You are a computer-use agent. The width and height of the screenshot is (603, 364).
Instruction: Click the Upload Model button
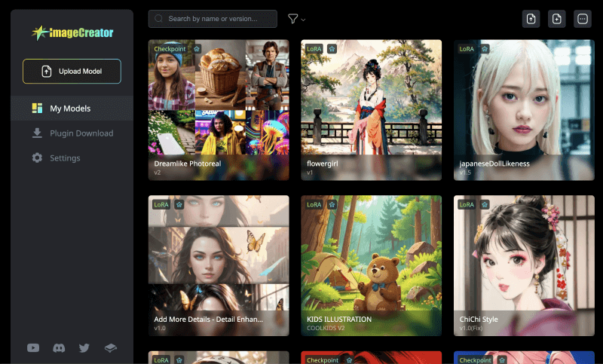pyautogui.click(x=72, y=71)
